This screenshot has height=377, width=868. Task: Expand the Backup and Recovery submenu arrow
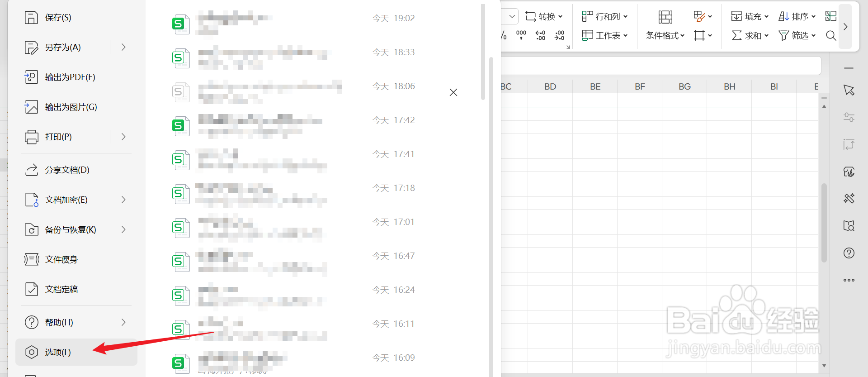tap(123, 230)
